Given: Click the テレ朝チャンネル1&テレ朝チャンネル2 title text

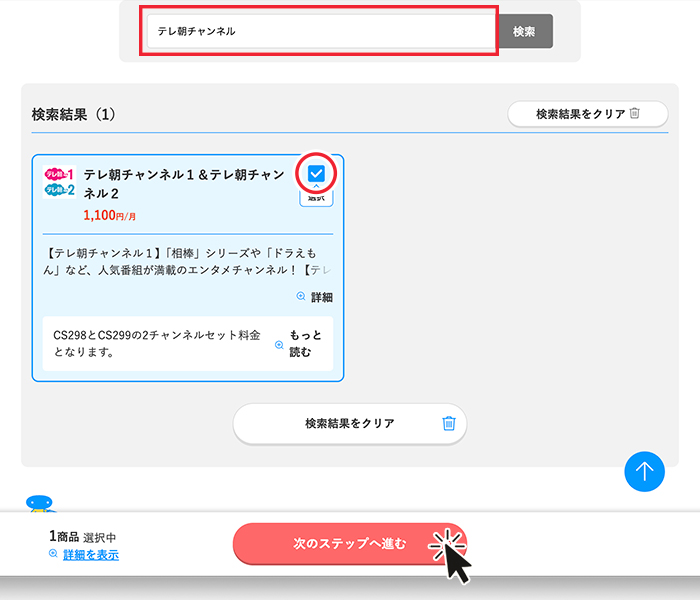Looking at the screenshot, I should tap(183, 183).
